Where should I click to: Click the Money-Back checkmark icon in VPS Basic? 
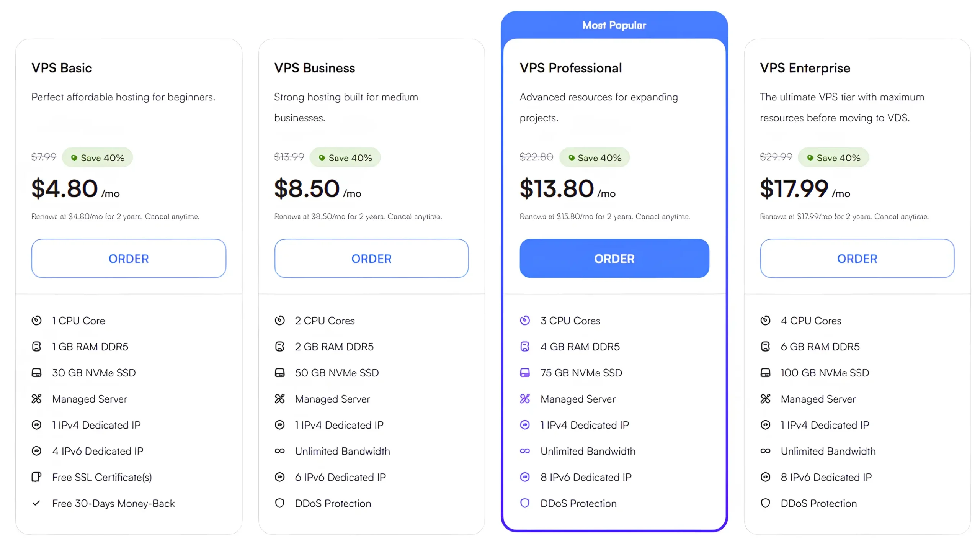pos(36,503)
